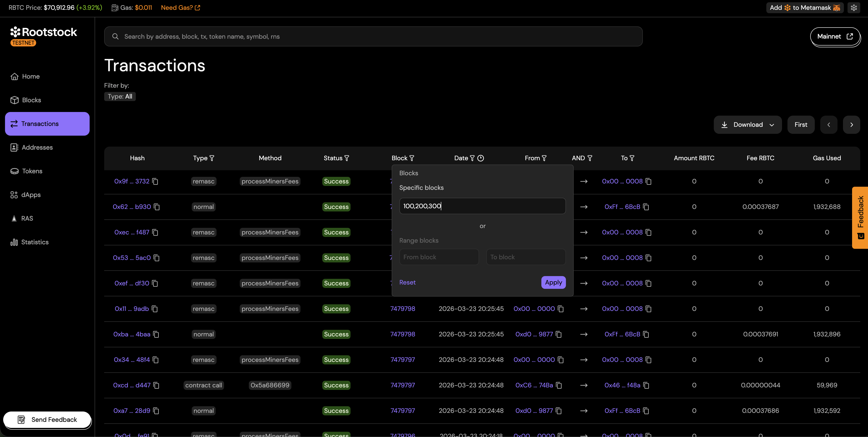Open the Addresses section

14,147
